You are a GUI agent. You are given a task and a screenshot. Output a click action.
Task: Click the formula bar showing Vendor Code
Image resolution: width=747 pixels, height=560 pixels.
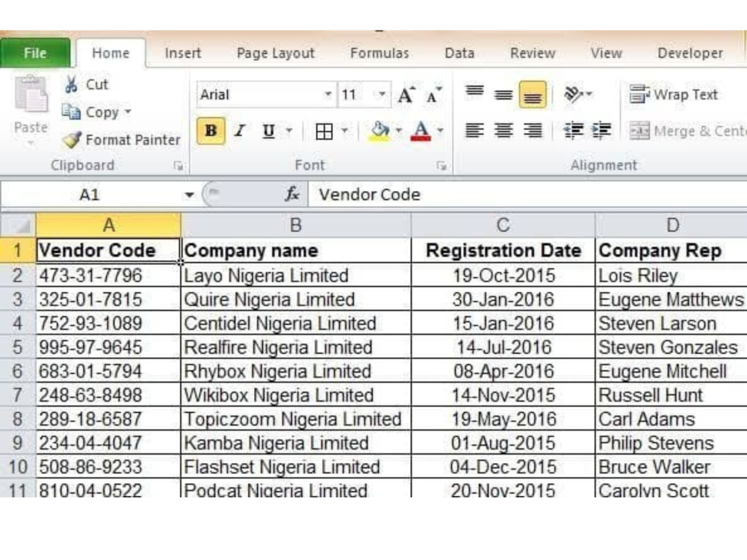[x=527, y=195]
